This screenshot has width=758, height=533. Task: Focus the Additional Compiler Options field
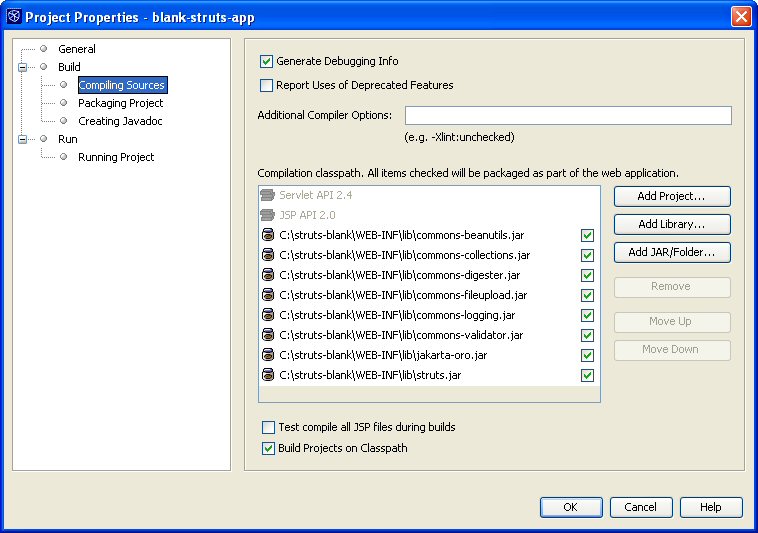click(x=568, y=115)
